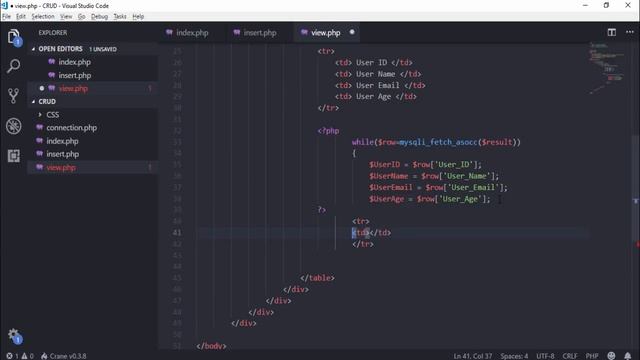Open view.php in CRUD folder
Image resolution: width=640 pixels, height=360 pixels.
pyautogui.click(x=61, y=168)
